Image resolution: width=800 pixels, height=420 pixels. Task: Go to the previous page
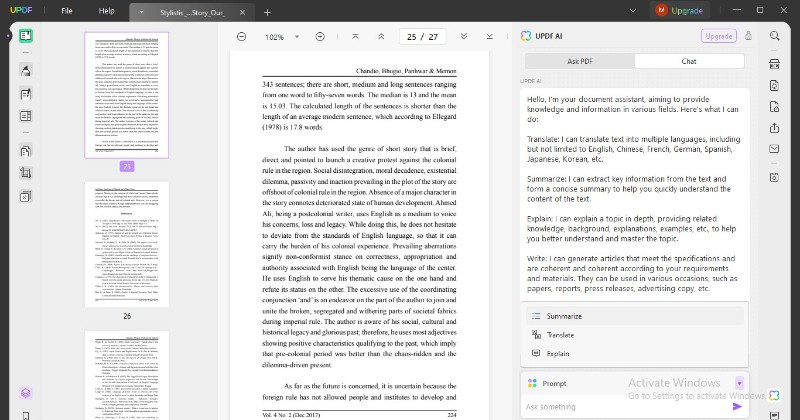[x=381, y=37]
